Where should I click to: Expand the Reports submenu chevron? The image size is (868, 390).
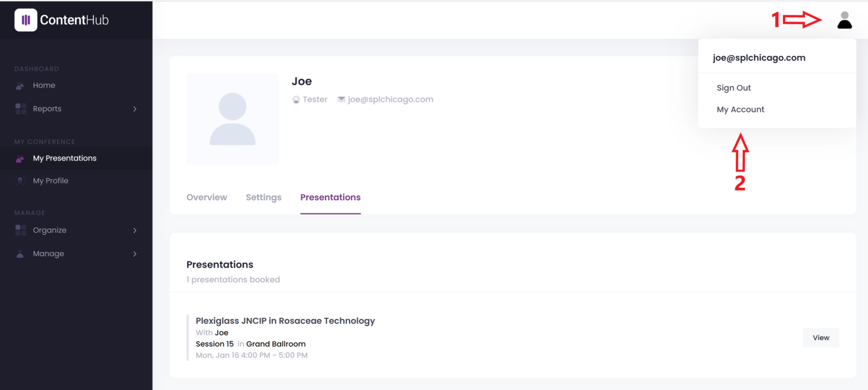[x=134, y=109]
